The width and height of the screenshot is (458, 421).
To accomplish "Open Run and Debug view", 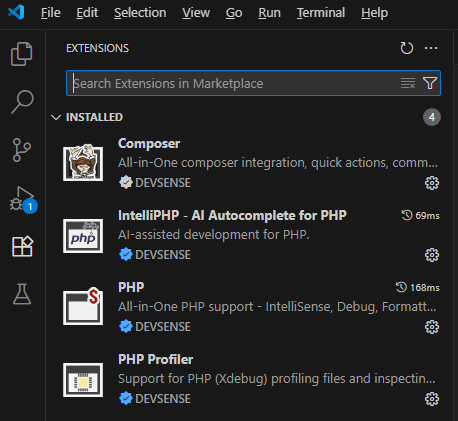I will (x=23, y=199).
